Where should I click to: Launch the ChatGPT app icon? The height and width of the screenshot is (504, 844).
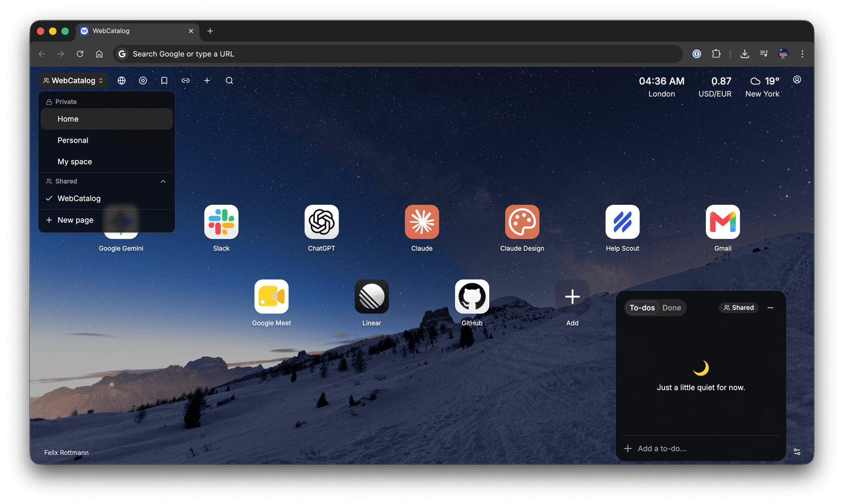pyautogui.click(x=321, y=222)
